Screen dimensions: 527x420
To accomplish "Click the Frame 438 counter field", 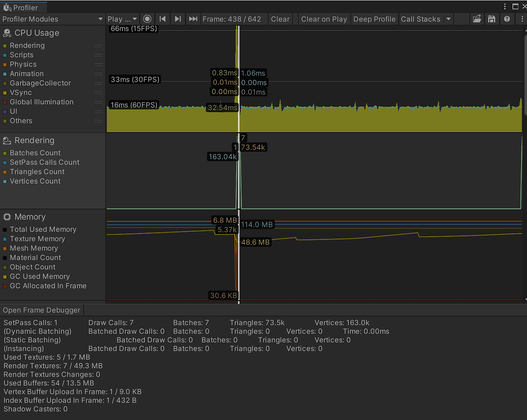I will (233, 19).
